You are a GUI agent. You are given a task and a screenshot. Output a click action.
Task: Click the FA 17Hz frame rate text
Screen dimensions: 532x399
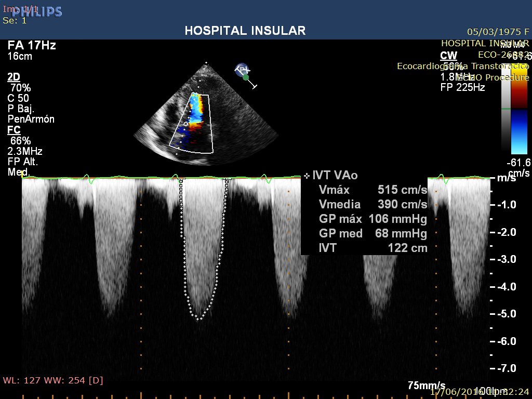[32, 45]
